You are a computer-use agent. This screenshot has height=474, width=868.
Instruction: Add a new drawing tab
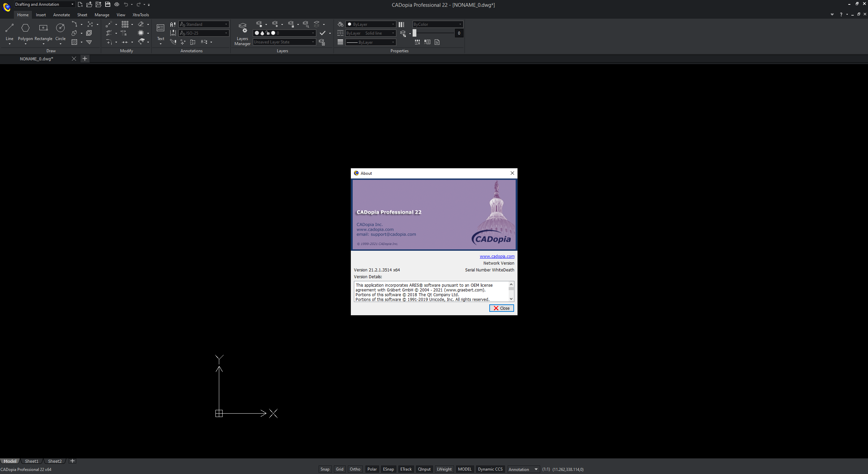tap(85, 59)
